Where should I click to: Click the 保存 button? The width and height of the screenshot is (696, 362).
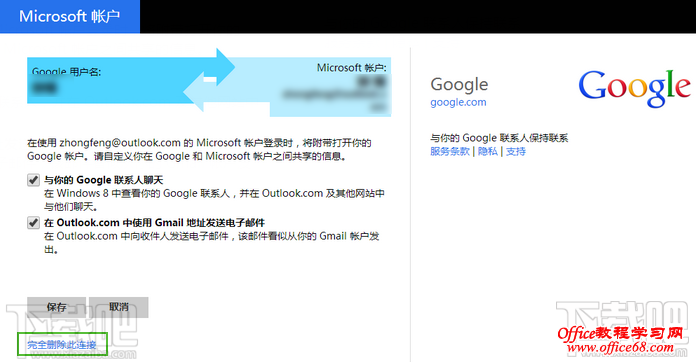(x=56, y=307)
